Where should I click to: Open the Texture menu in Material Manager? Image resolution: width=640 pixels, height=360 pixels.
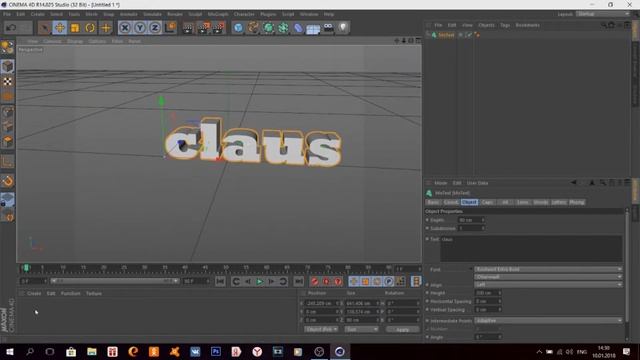pyautogui.click(x=93, y=293)
